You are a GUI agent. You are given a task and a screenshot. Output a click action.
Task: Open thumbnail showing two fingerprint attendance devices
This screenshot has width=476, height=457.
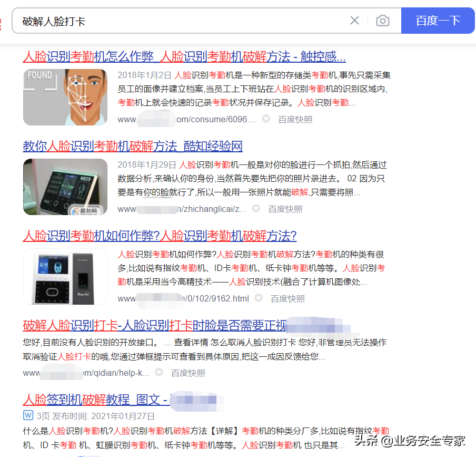click(x=65, y=277)
